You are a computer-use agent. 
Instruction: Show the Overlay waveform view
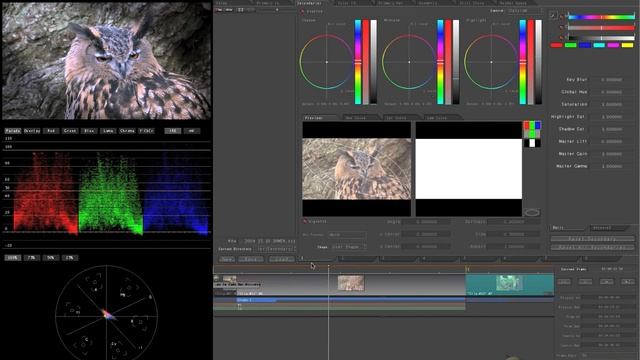click(32, 131)
